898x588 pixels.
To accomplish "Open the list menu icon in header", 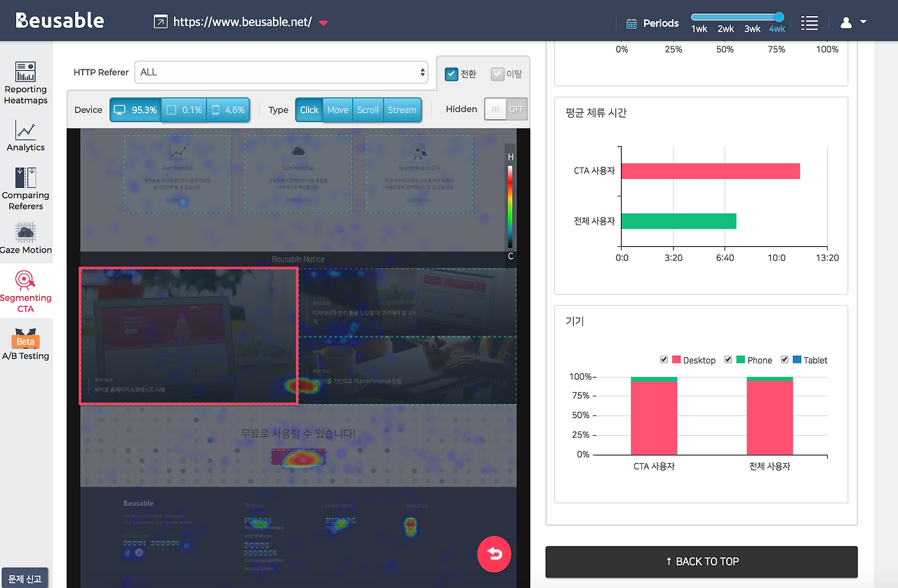I will 810,22.
